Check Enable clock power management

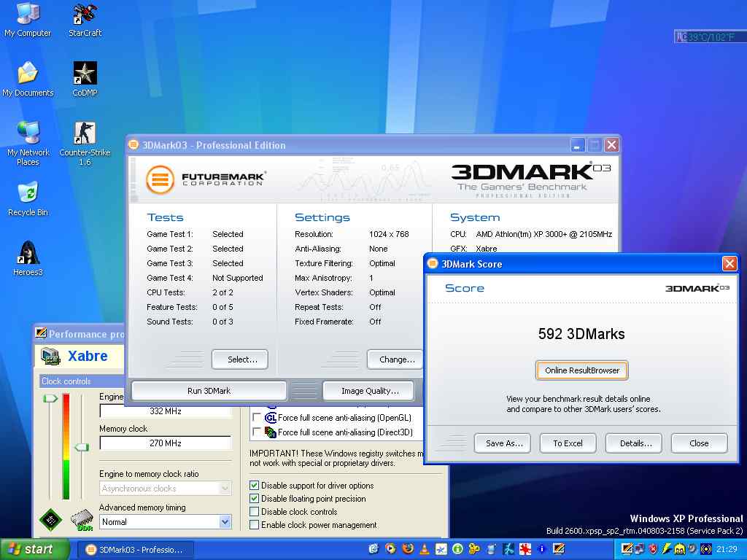point(255,525)
